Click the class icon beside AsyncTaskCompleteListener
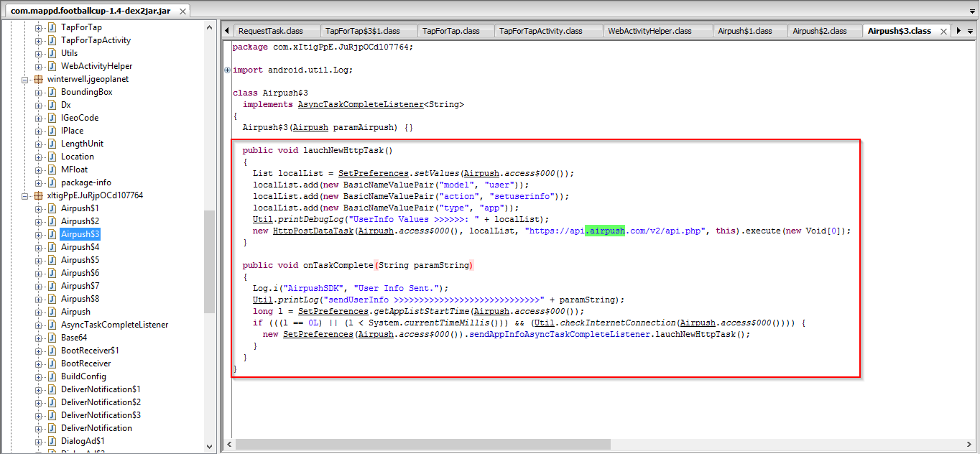This screenshot has width=980, height=454. 52,325
